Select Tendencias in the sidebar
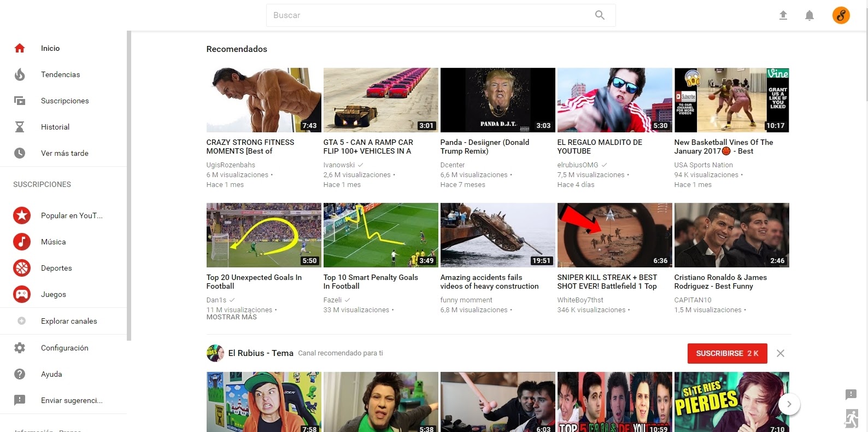This screenshot has width=868, height=432. (60, 74)
